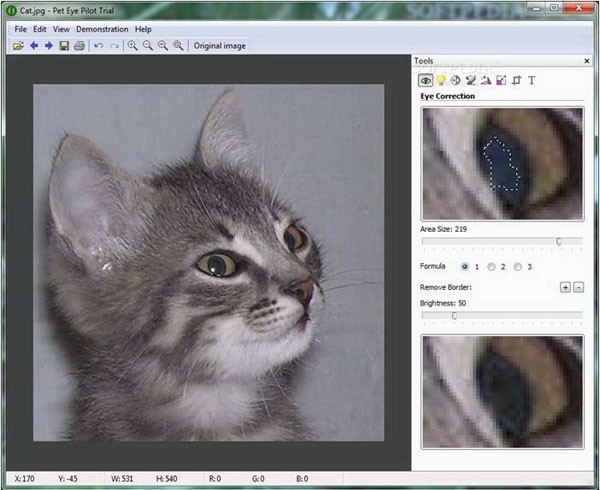Click the printer icon in the toolbar
The height and width of the screenshot is (490, 600).
point(79,46)
